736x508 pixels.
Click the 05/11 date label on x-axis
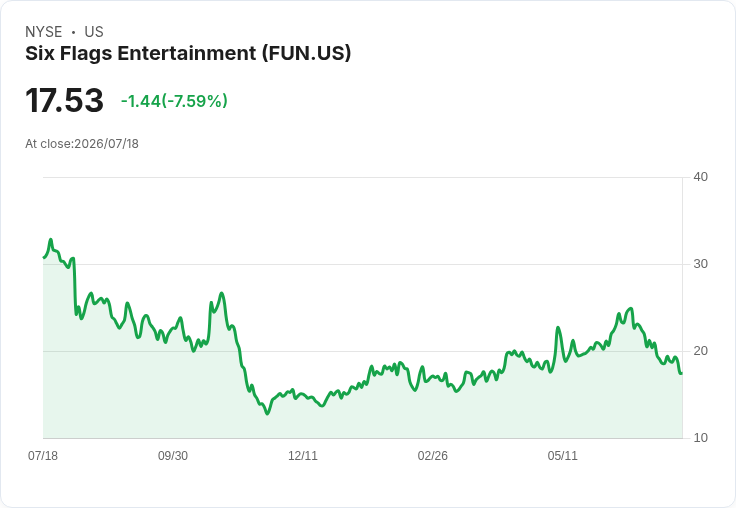[562, 455]
